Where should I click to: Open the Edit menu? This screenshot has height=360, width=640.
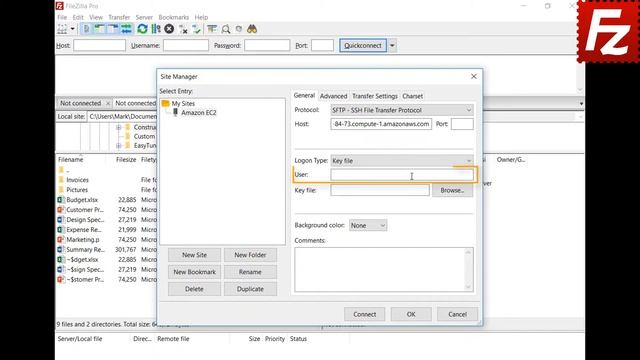[x=78, y=17]
